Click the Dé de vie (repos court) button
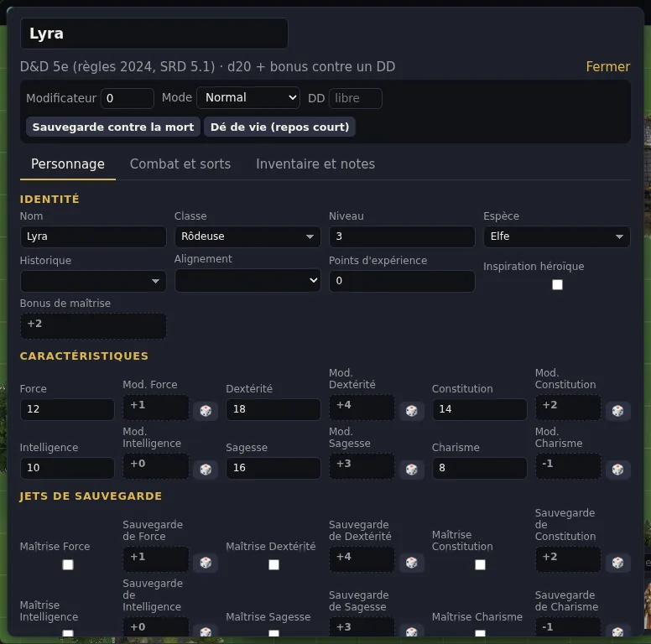 click(x=279, y=127)
